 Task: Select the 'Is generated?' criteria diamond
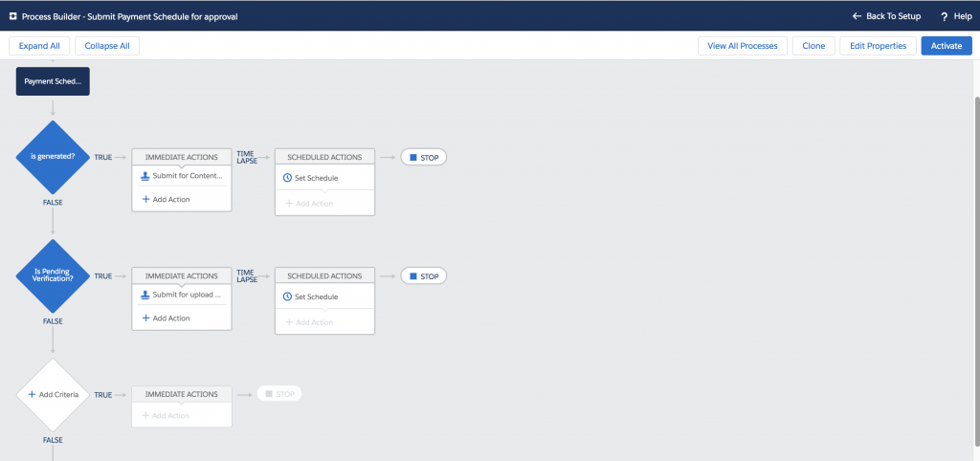(x=53, y=157)
